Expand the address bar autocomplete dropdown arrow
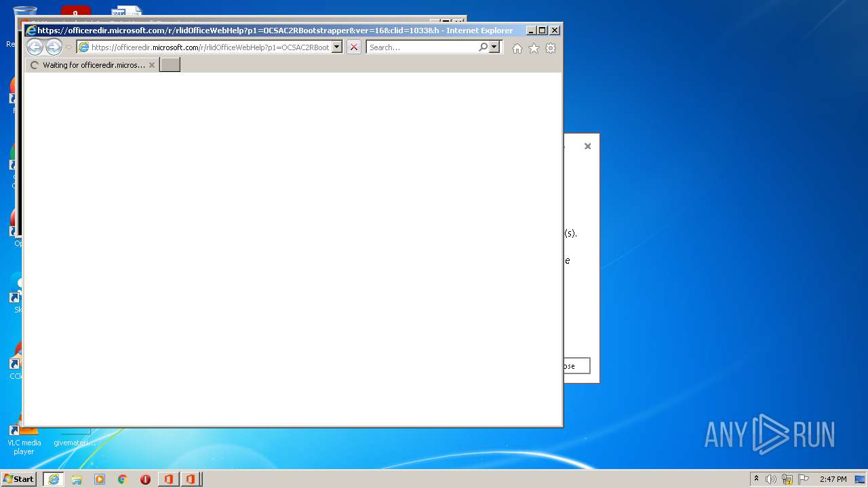The height and width of the screenshot is (488, 868). tap(337, 47)
